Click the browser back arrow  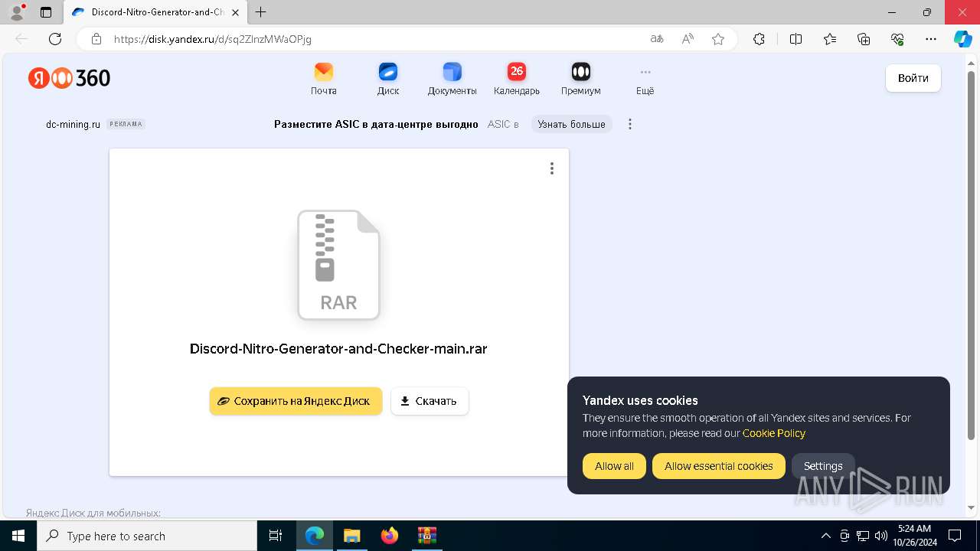pyautogui.click(x=21, y=39)
